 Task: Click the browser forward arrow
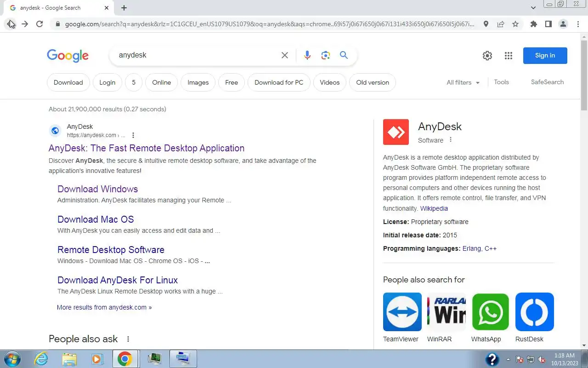tap(25, 24)
